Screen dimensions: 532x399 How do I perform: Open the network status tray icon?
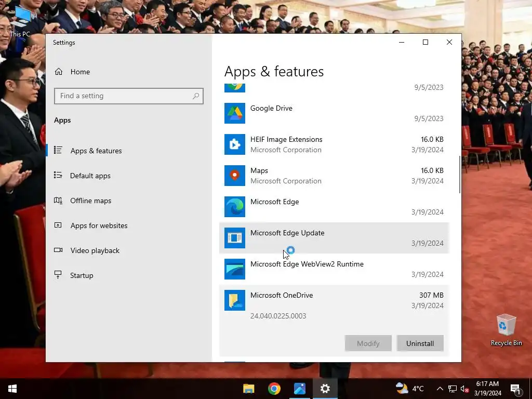coord(453,389)
